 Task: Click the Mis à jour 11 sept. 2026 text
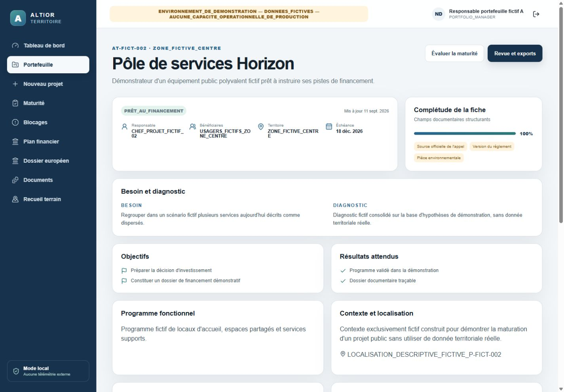[367, 111]
